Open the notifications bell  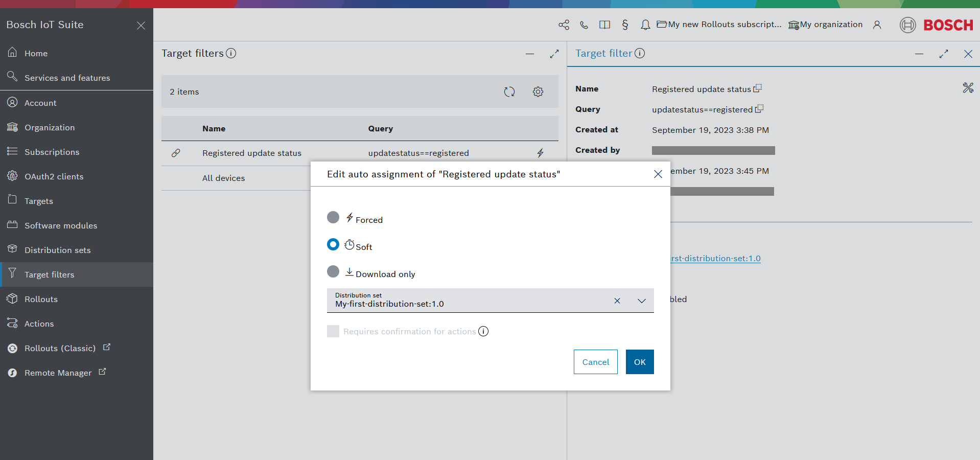pyautogui.click(x=645, y=25)
